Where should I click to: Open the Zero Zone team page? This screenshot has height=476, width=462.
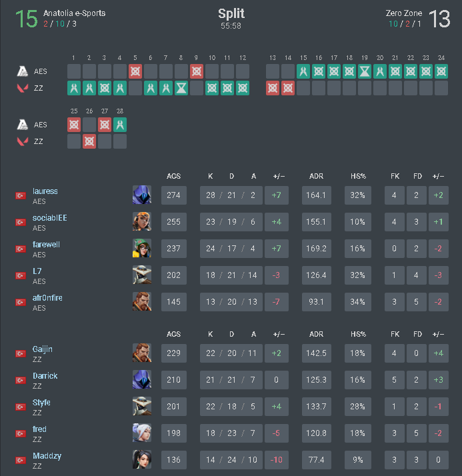(403, 13)
